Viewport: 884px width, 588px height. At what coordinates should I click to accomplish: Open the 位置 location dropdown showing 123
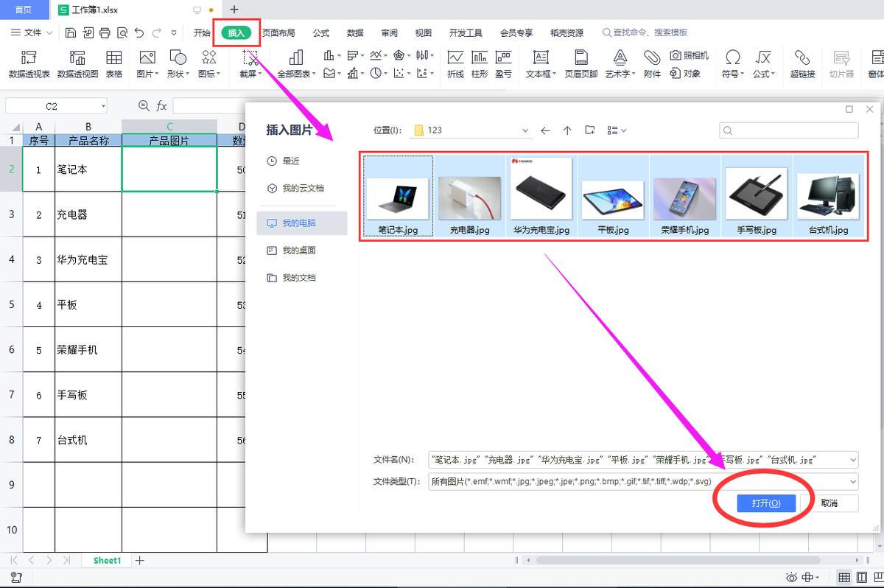469,130
